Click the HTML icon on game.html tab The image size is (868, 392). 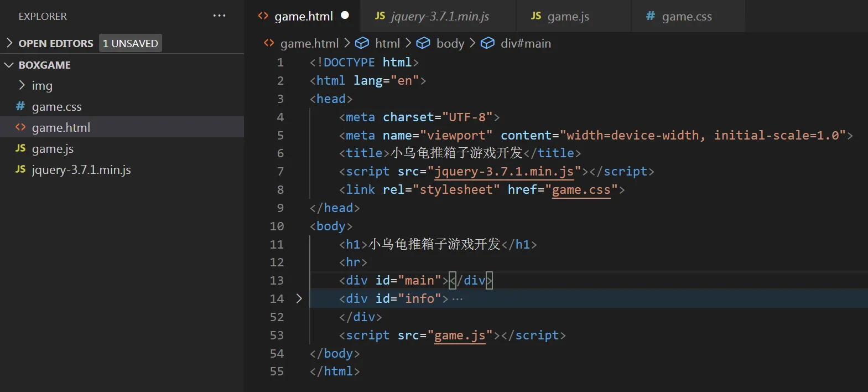coord(263,16)
